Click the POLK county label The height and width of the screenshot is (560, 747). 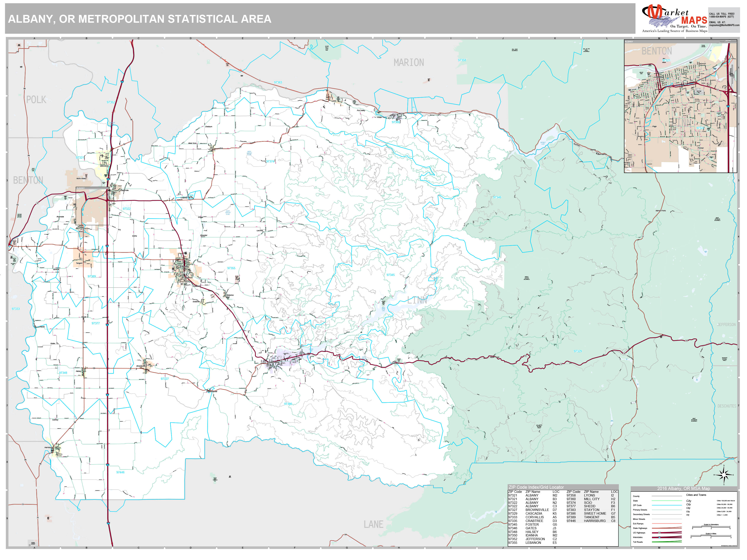click(36, 100)
